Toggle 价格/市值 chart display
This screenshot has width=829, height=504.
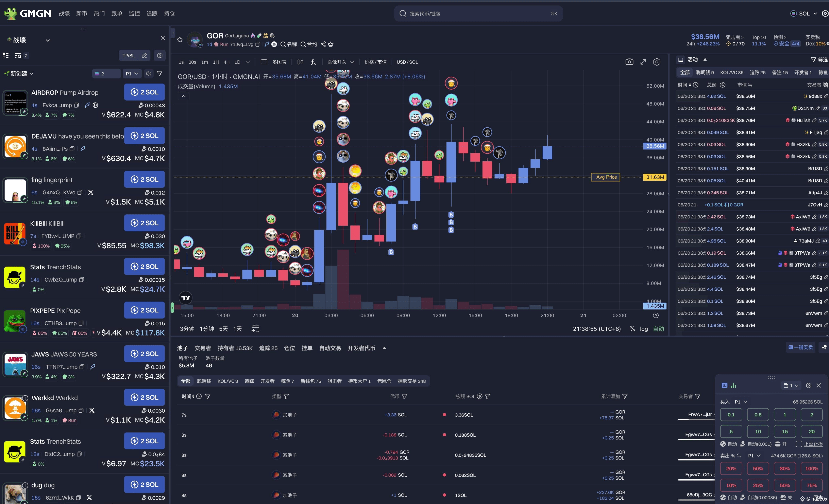pyautogui.click(x=375, y=62)
